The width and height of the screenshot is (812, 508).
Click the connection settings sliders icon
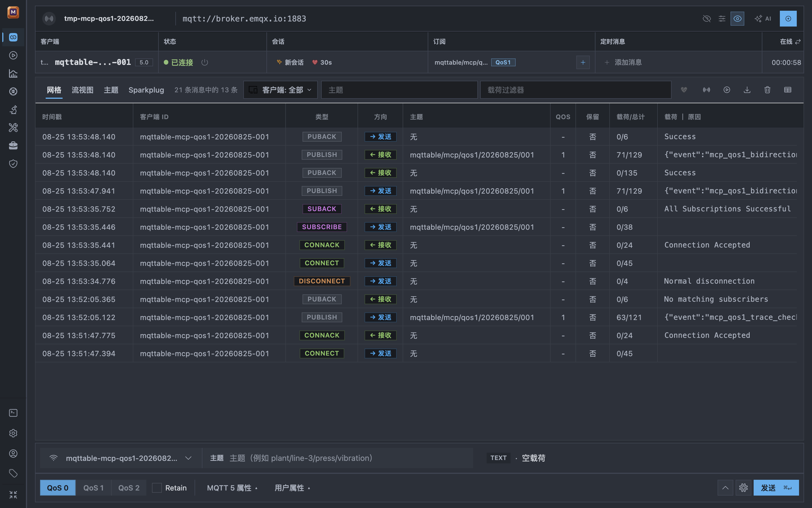click(x=722, y=18)
